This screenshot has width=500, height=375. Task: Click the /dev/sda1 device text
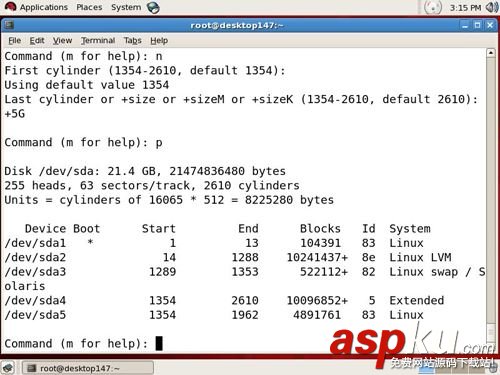[35, 243]
